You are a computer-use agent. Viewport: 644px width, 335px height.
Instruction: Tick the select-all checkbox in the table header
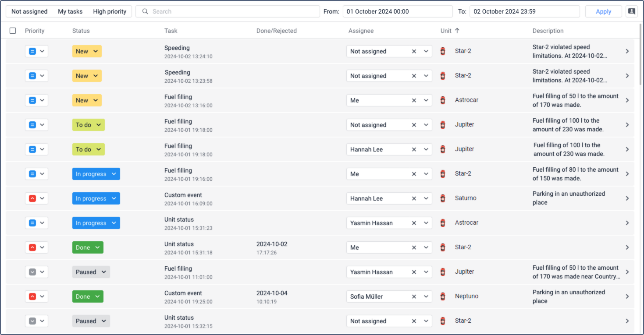[x=13, y=31]
